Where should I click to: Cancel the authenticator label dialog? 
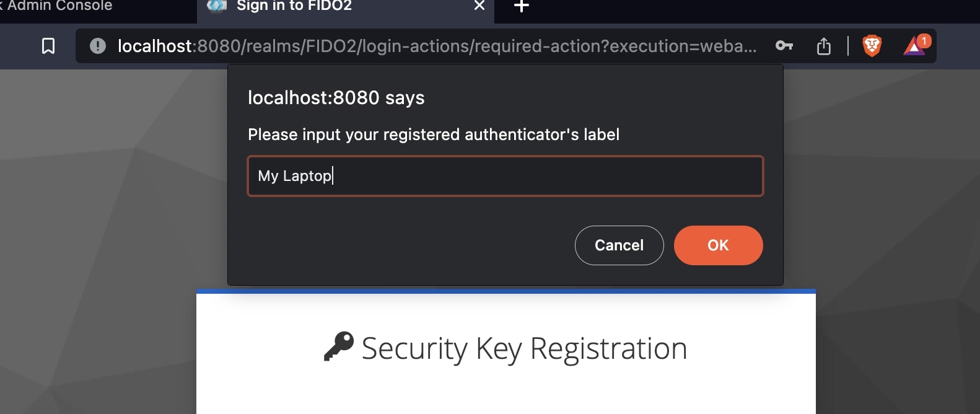[x=619, y=245]
